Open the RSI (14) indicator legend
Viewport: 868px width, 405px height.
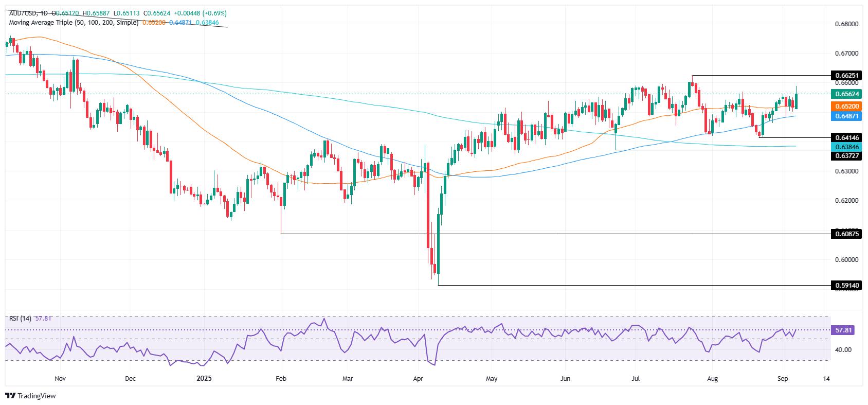pyautogui.click(x=19, y=319)
